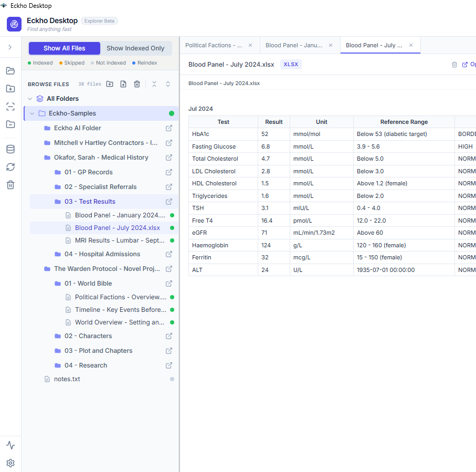This screenshot has width=476, height=472.
Task: Click the XLSX file type badge
Action: click(291, 65)
